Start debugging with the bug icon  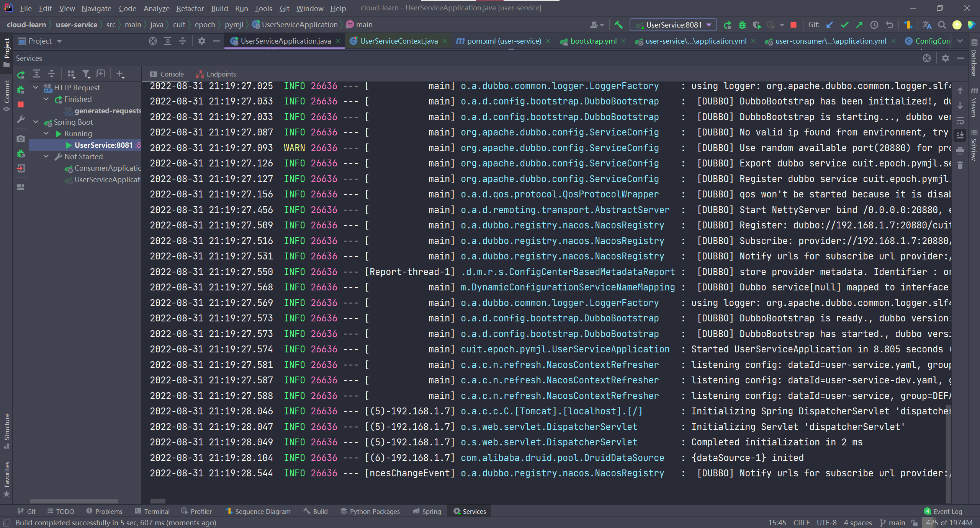click(742, 25)
